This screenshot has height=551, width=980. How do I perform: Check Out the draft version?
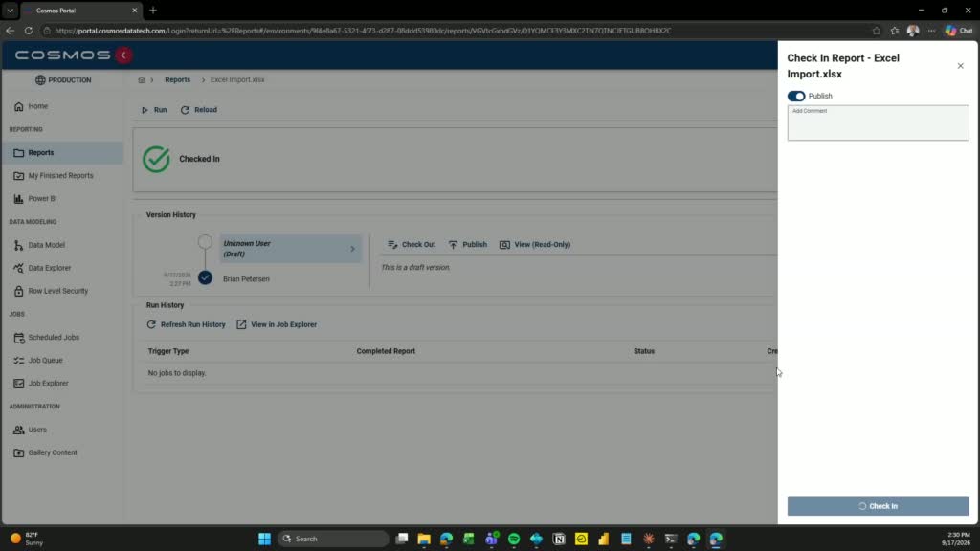412,244
